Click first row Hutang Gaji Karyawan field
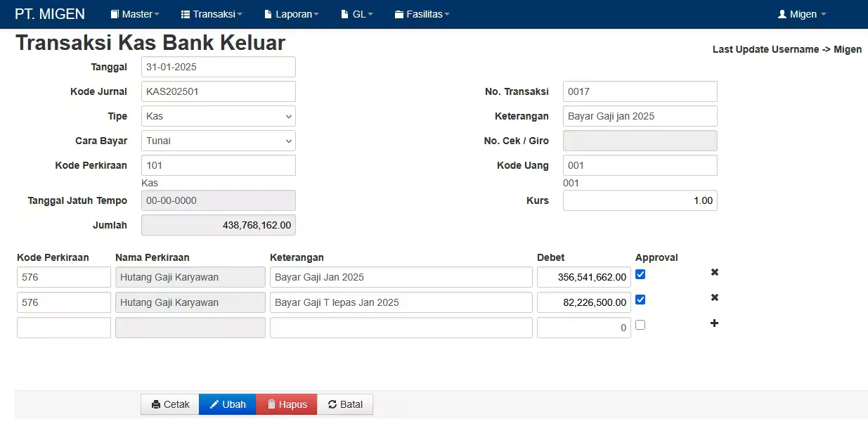The width and height of the screenshot is (868, 424). coord(190,277)
